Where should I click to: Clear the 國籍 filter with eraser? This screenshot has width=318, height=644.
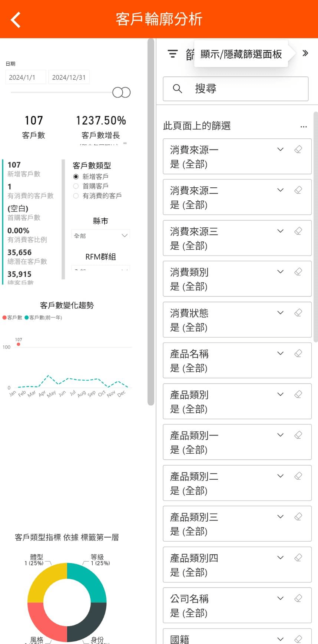[x=298, y=639]
